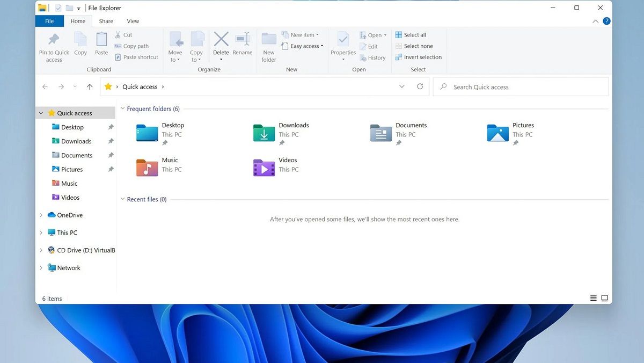Click title bar Properties checkmark icon
644x363 pixels.
pos(58,8)
